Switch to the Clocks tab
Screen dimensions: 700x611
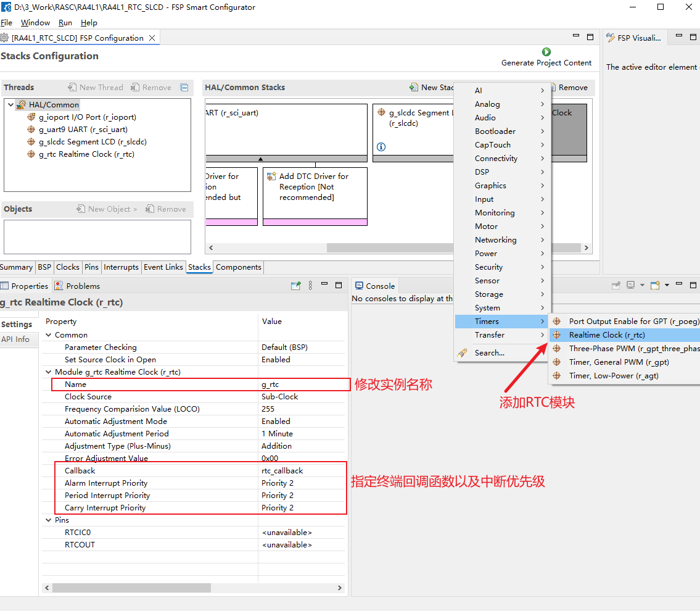pyautogui.click(x=67, y=267)
